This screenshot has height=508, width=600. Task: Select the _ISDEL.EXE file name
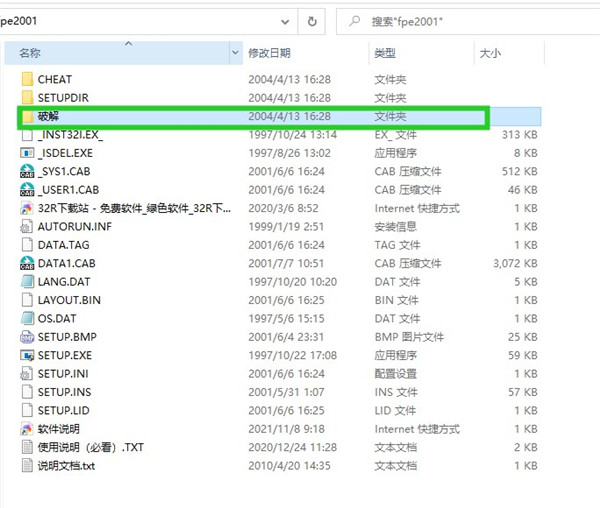click(65, 153)
